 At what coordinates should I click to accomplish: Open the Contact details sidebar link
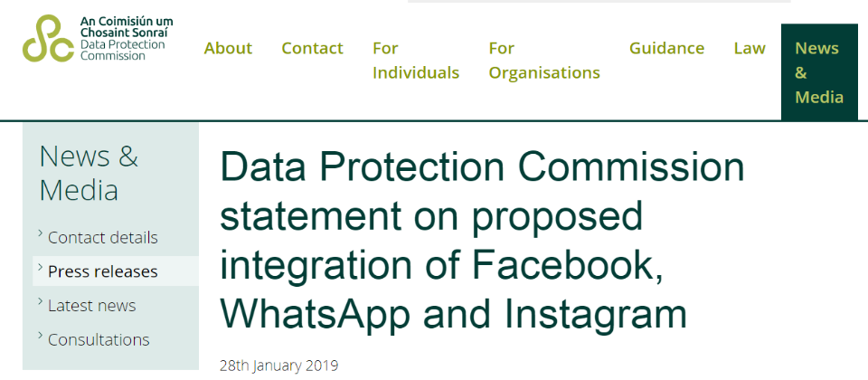(103, 238)
